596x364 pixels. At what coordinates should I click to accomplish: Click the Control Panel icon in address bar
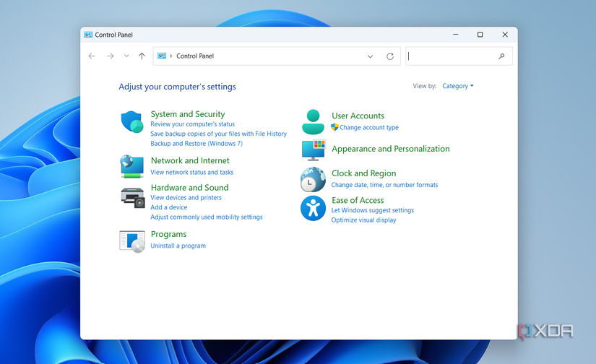click(x=162, y=56)
